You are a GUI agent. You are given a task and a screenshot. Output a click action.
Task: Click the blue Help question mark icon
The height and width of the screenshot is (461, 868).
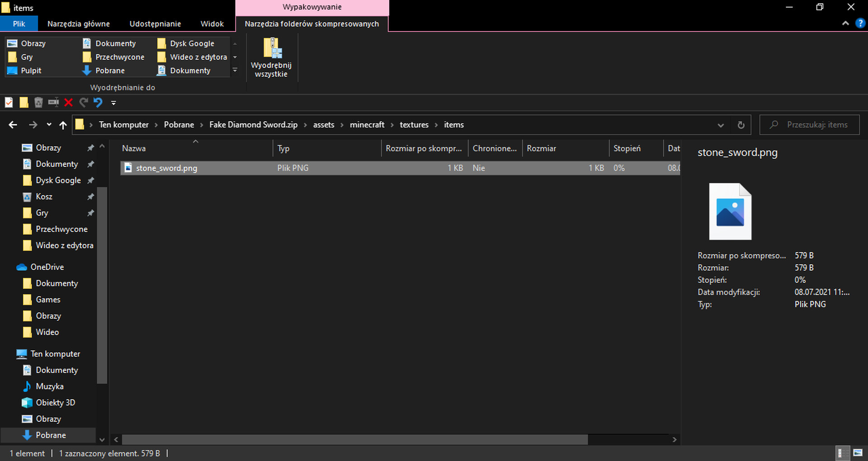pos(860,24)
